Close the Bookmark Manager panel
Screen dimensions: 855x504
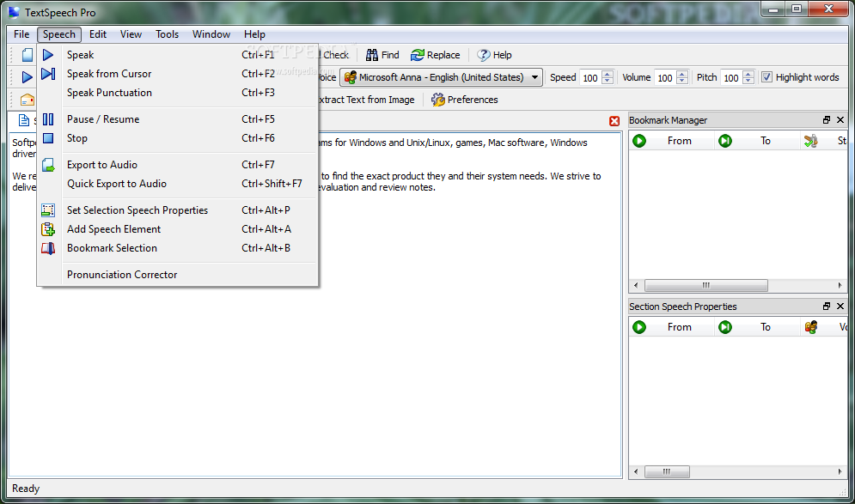[840, 120]
